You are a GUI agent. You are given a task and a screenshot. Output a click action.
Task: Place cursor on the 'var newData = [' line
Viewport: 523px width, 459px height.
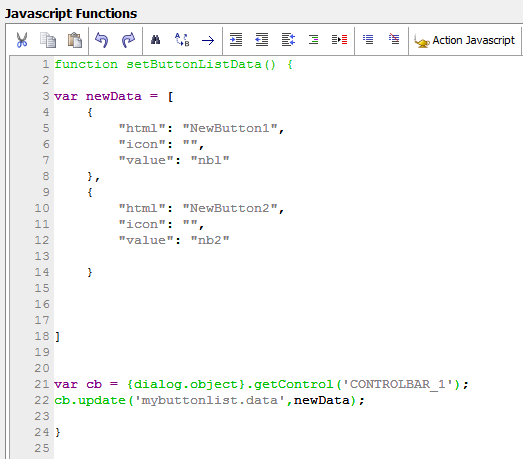[x=114, y=96]
